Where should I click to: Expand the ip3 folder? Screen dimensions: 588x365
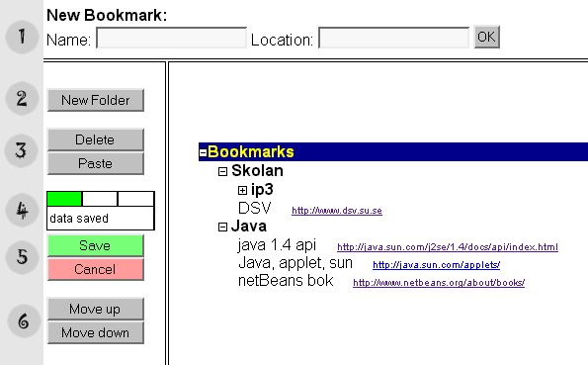coord(243,190)
